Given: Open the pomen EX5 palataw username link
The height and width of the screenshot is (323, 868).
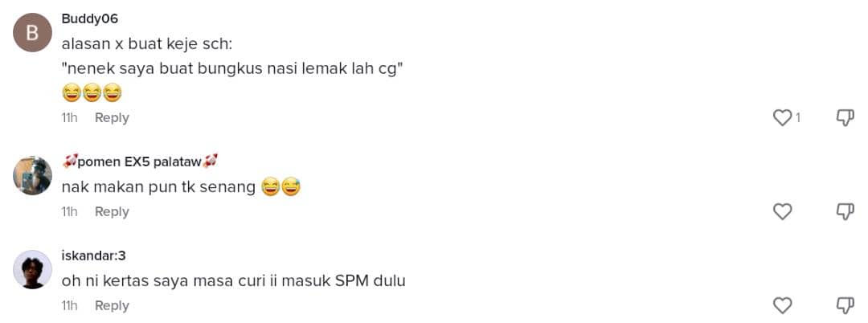Looking at the screenshot, I should (x=140, y=161).
